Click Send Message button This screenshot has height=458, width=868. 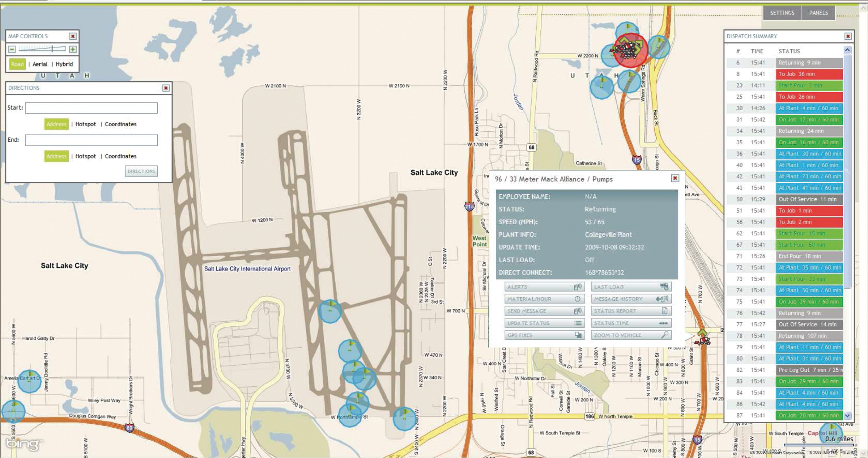545,311
